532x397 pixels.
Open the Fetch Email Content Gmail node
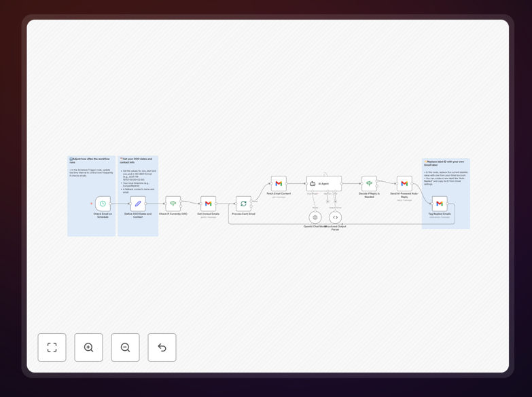click(x=279, y=183)
